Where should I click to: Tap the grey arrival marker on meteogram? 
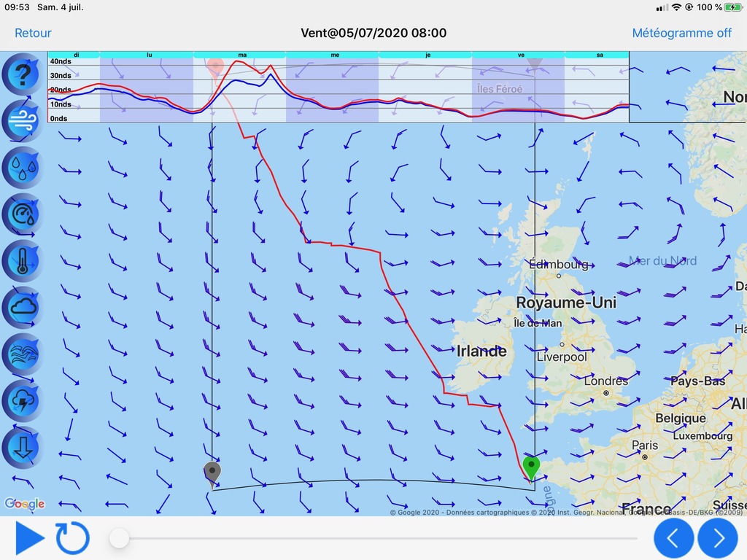tap(535, 65)
